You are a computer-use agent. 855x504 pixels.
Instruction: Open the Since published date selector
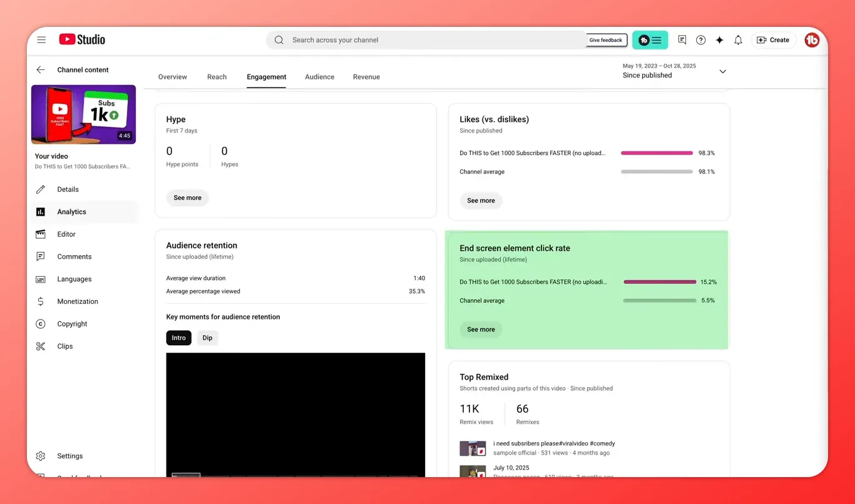click(x=675, y=71)
